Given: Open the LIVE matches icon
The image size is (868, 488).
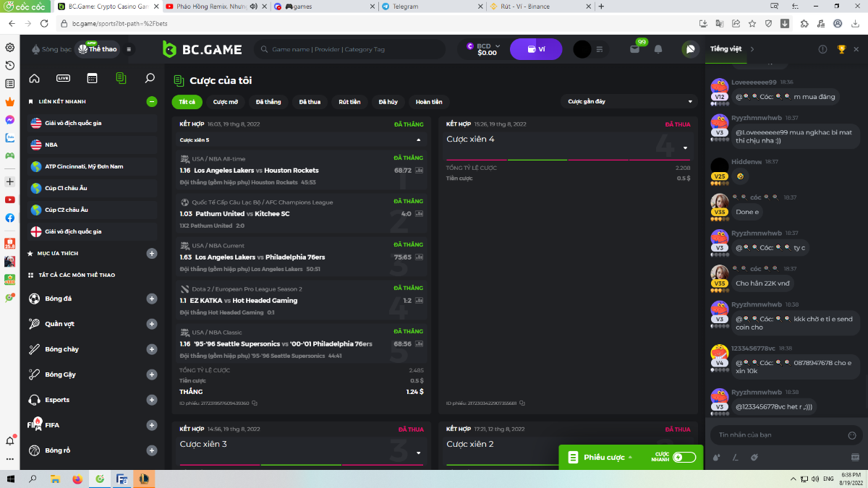Looking at the screenshot, I should coord(63,78).
